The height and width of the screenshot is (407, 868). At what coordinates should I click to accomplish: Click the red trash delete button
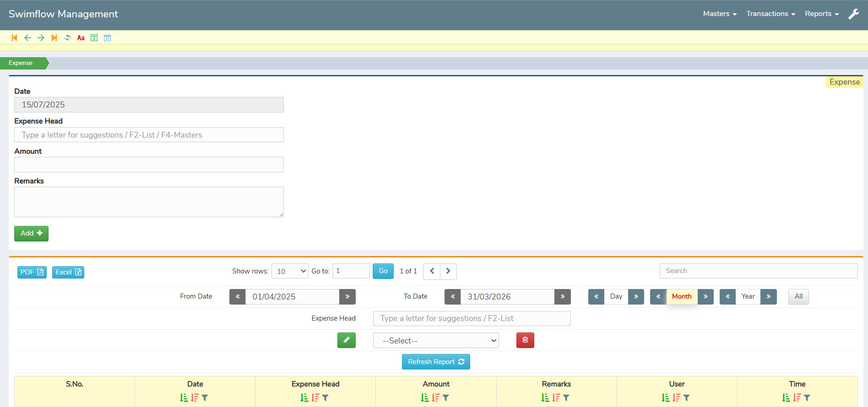525,340
